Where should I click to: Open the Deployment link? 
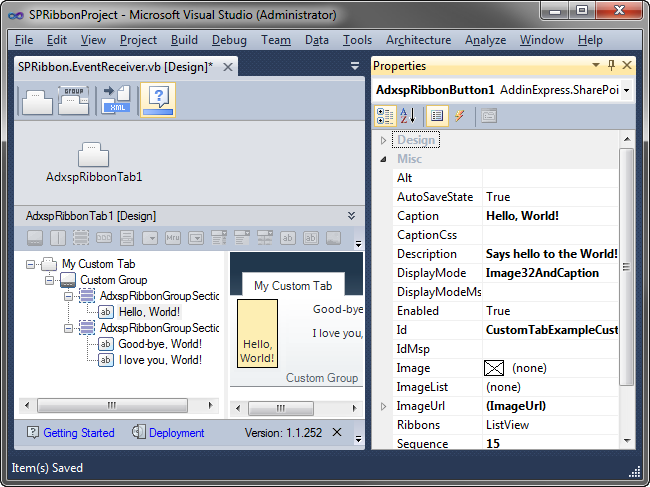[x=177, y=433]
